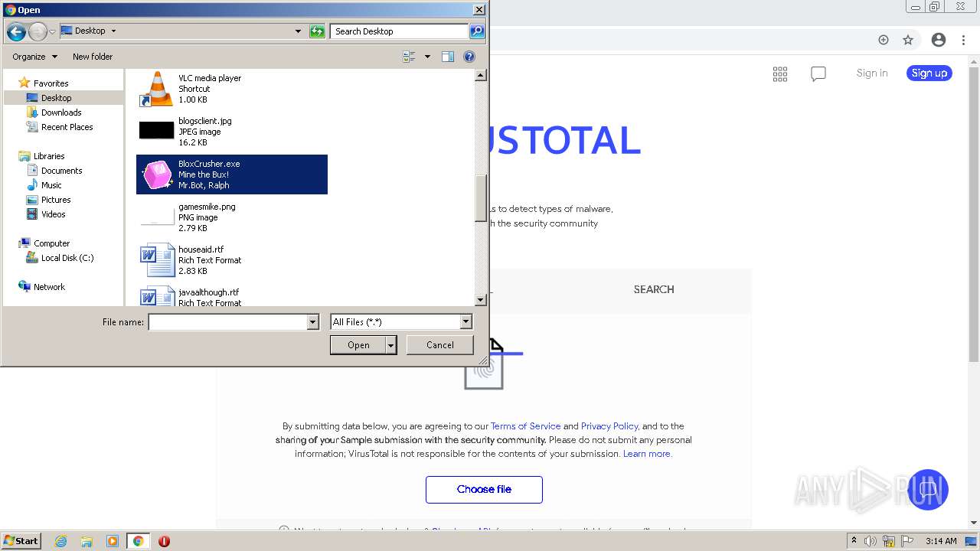980x551 pixels.
Task: Click the Chrome install plus icon
Action: 884,40
